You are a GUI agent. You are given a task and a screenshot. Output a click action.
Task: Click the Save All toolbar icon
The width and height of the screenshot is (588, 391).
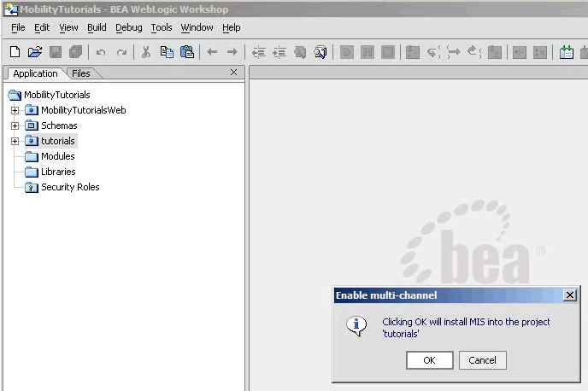pyautogui.click(x=75, y=52)
